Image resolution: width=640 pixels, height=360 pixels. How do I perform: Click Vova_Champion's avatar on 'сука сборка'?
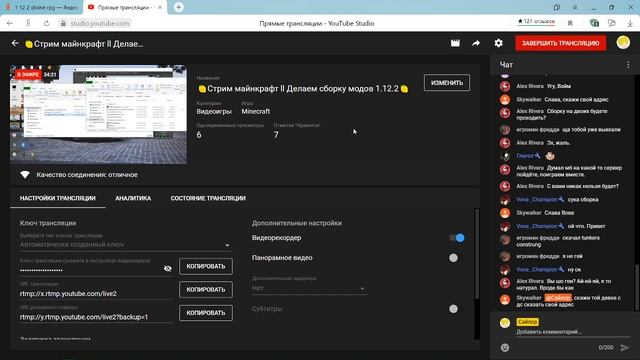coord(505,200)
